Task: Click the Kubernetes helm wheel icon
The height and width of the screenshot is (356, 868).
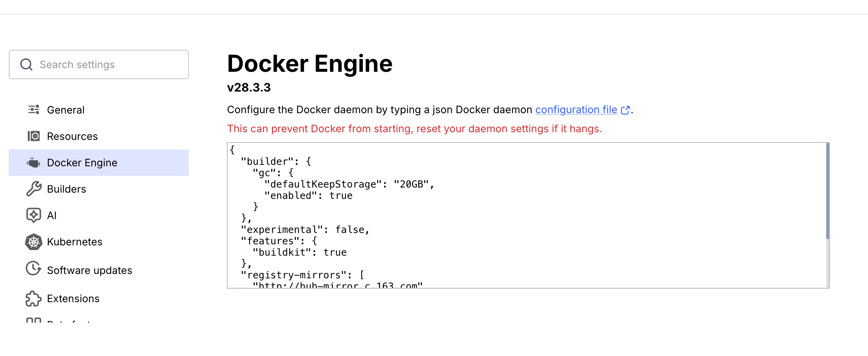Action: pos(33,242)
